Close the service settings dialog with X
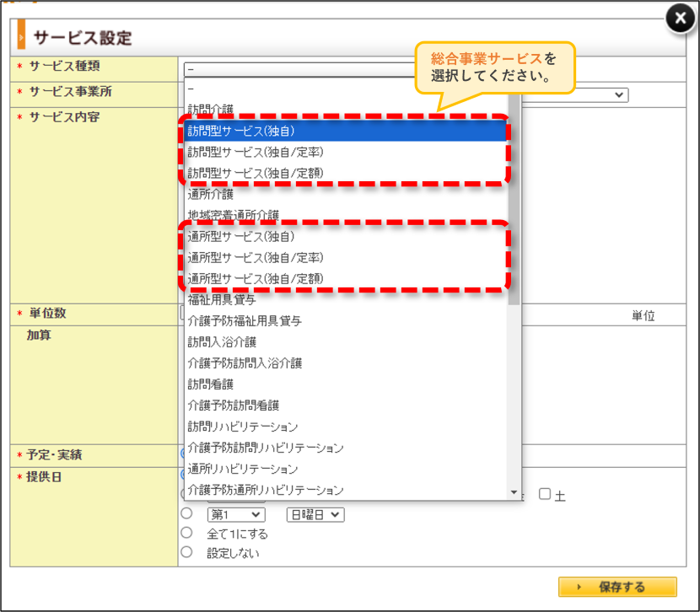The width and height of the screenshot is (700, 612). point(680,19)
